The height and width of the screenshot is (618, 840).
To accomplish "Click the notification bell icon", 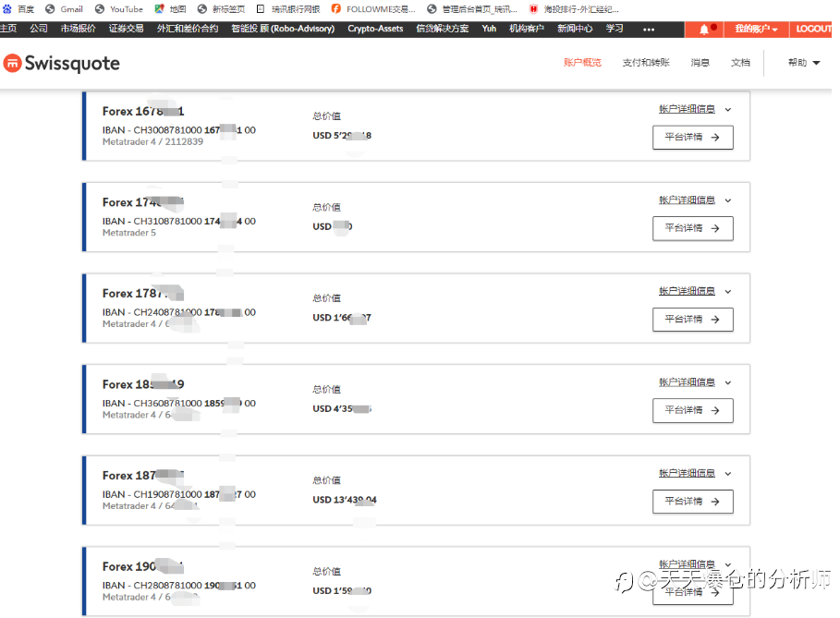I will pos(704,30).
